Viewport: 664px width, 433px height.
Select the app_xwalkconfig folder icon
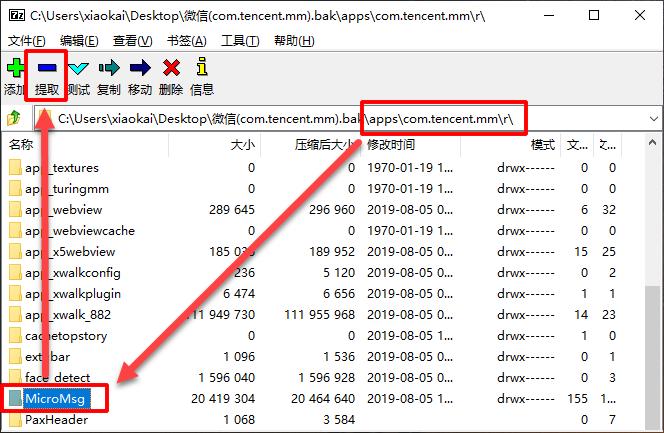pyautogui.click(x=15, y=273)
